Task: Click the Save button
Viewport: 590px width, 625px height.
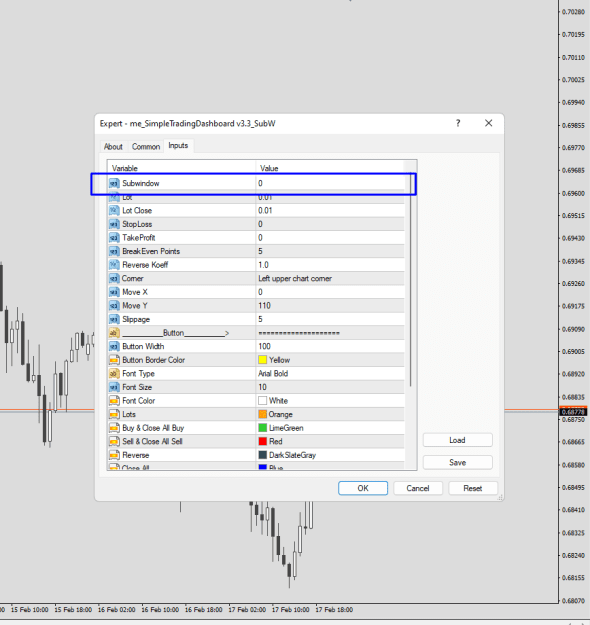Action: click(x=458, y=462)
